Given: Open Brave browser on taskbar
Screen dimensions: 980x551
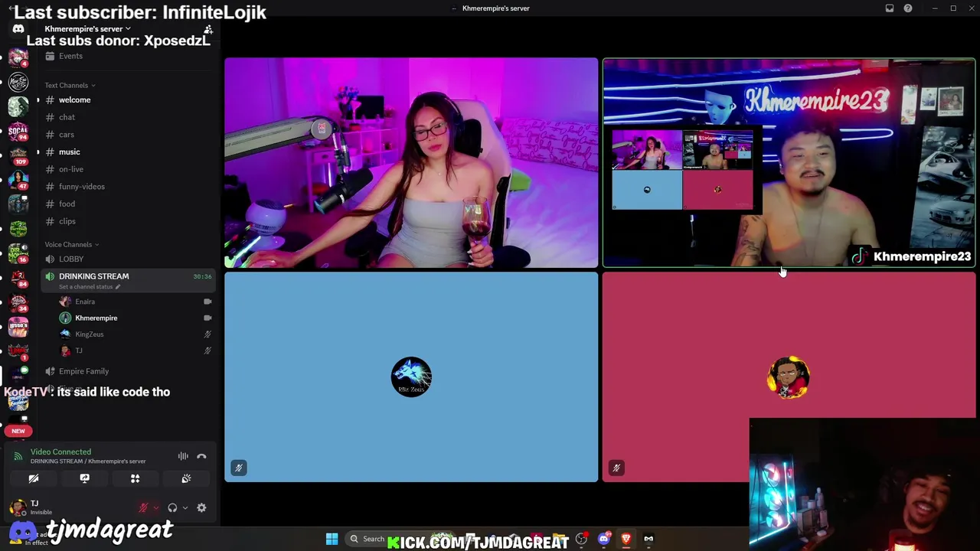Looking at the screenshot, I should [x=626, y=539].
